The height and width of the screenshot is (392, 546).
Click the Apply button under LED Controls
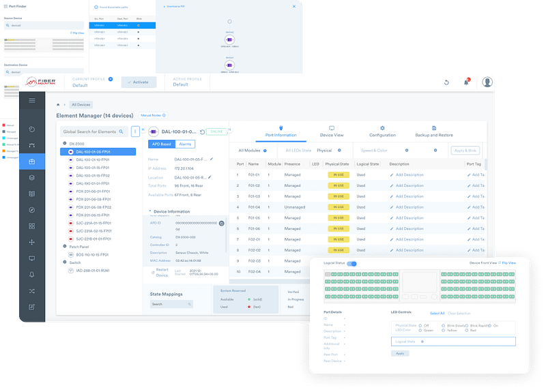400,353
